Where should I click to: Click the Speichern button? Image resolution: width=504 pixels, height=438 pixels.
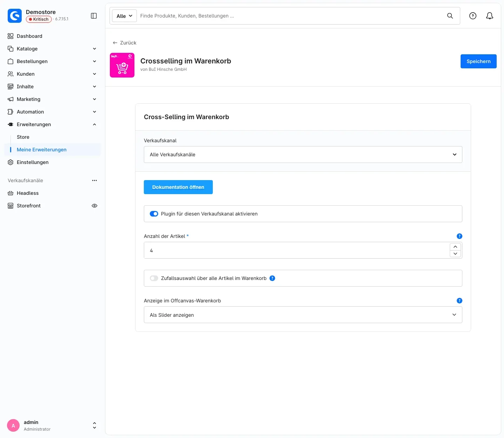[478, 61]
